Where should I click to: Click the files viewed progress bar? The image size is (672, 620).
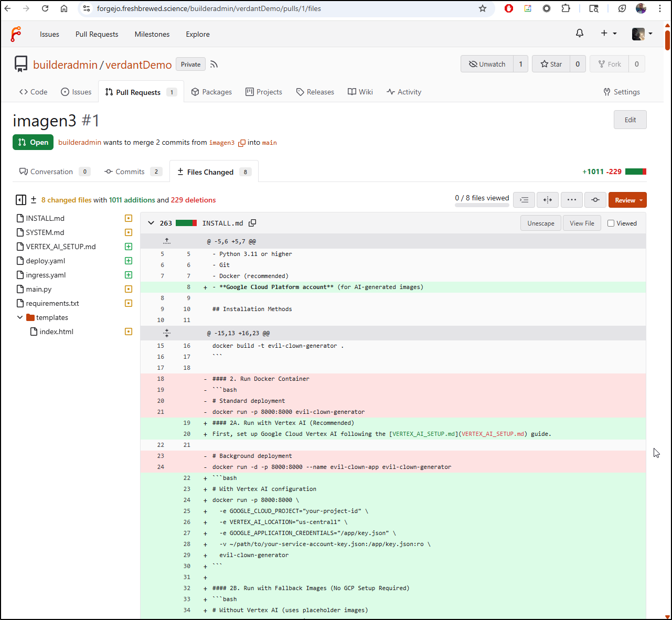pyautogui.click(x=482, y=205)
